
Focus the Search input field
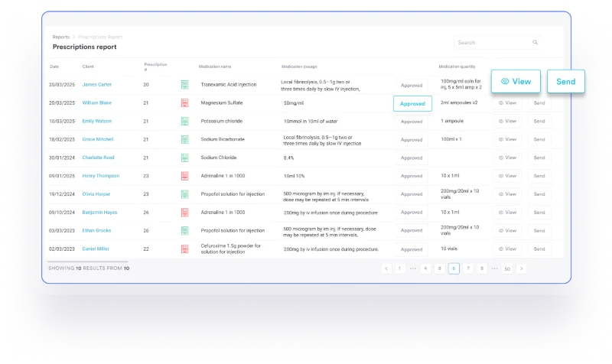click(x=490, y=43)
